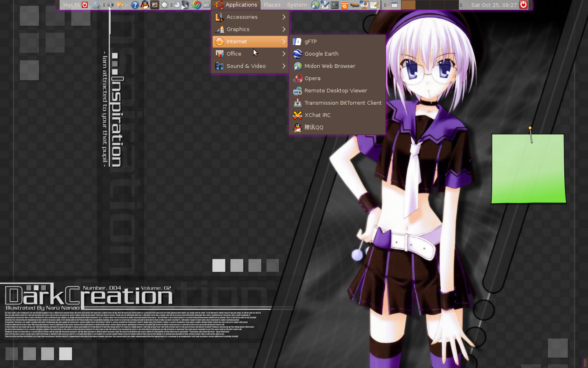Image resolution: width=588 pixels, height=368 pixels.
Task: Click the keyboard indicator panel icon
Action: (x=206, y=5)
